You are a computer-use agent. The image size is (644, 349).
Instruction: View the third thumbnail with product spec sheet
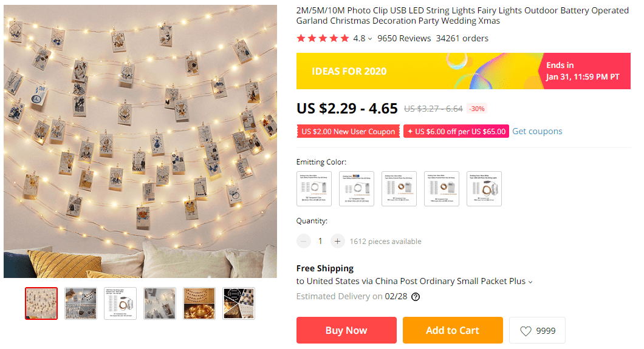point(120,303)
